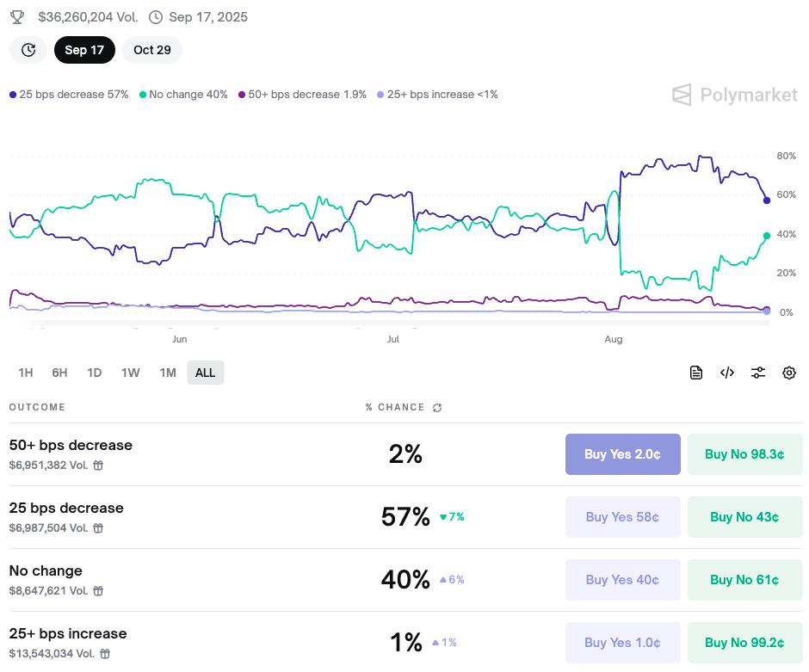This screenshot has height=672, width=809.
Task: Click the No change endpoint on chart
Action: 767,236
